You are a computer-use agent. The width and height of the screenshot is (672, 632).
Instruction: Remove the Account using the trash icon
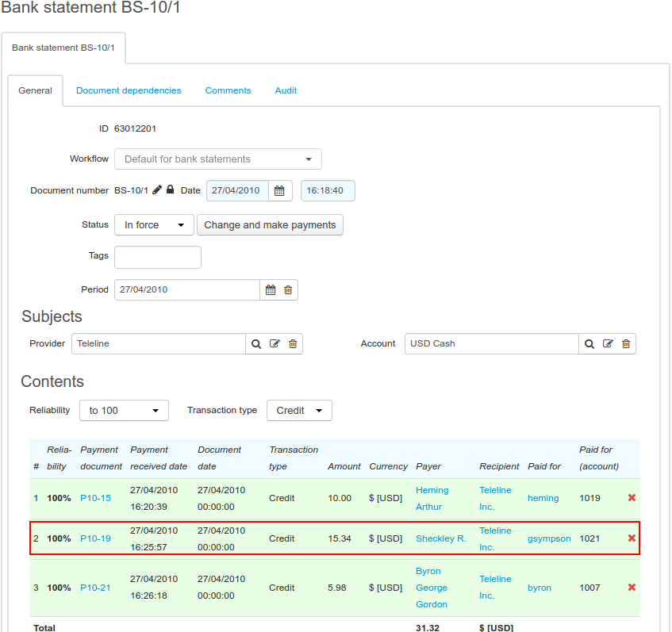626,343
